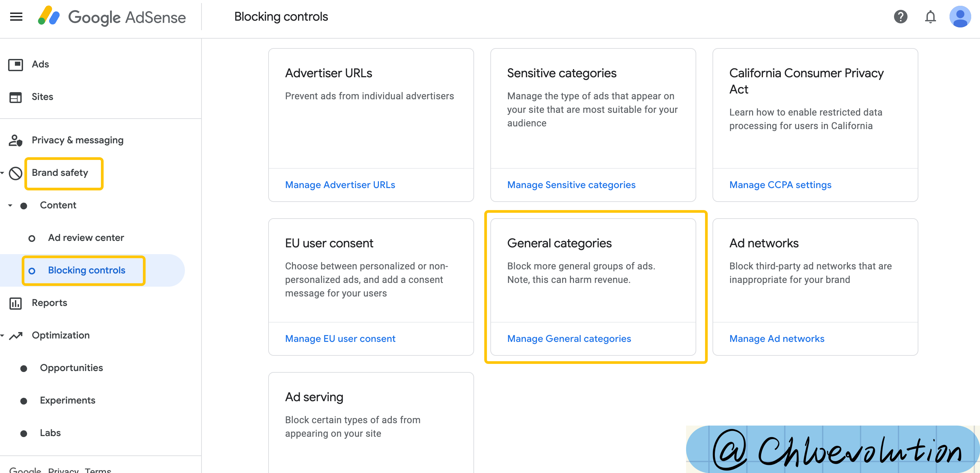
Task: Click Manage CCPA settings link
Action: pyautogui.click(x=780, y=185)
